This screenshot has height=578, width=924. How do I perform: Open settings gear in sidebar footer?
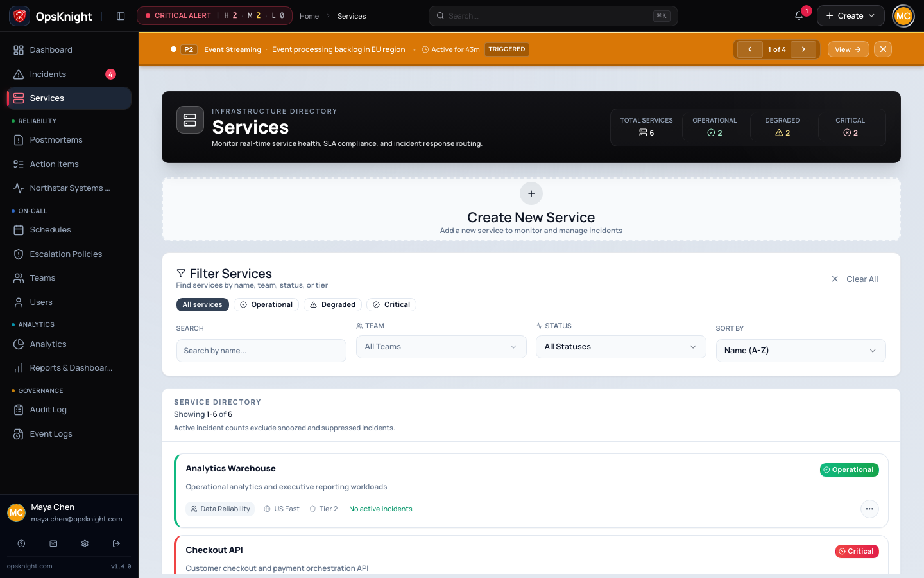85,543
